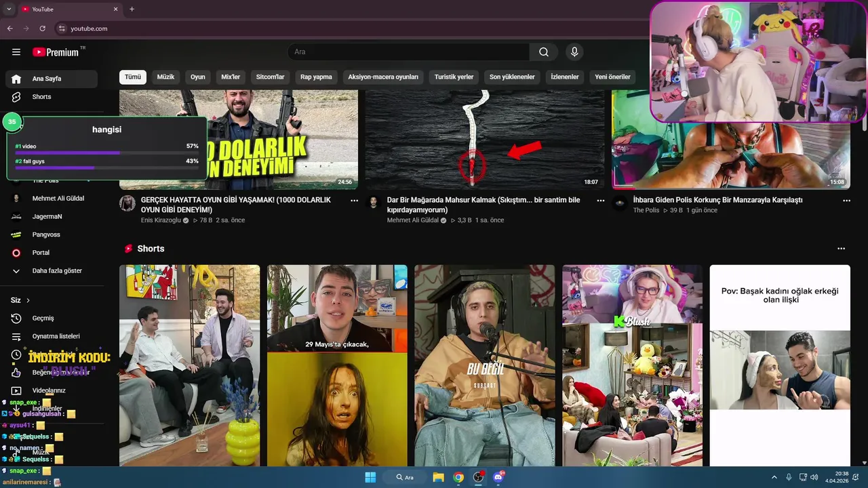Screen dimensions: 868x488
Task: Open İhbara Giden Polis Korkunç video title
Action: 717,200
